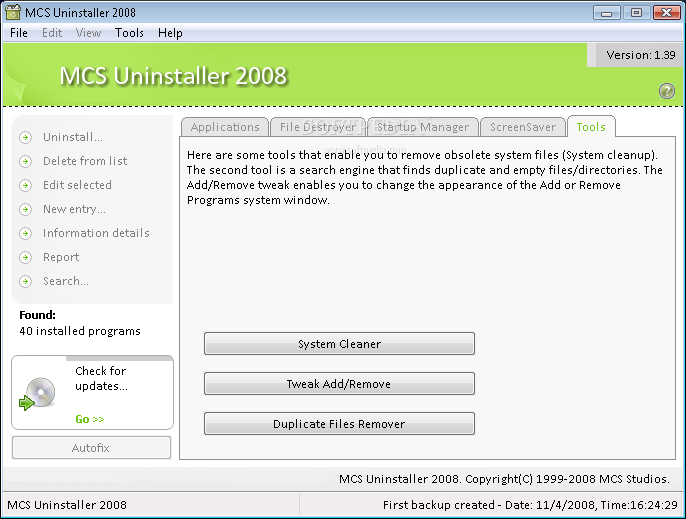Click the MCS Uninstaller 2008 status bar entry

pyautogui.click(x=67, y=505)
